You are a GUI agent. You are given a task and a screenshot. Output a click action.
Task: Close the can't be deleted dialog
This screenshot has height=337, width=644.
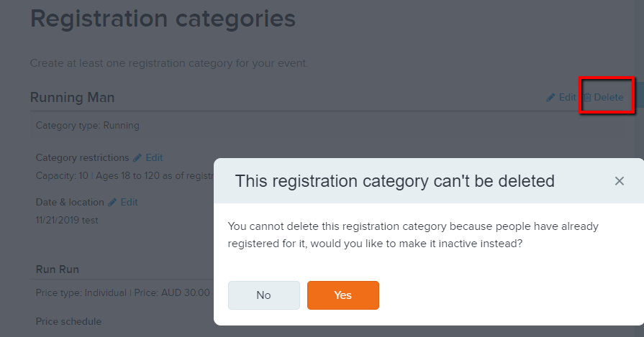(619, 181)
